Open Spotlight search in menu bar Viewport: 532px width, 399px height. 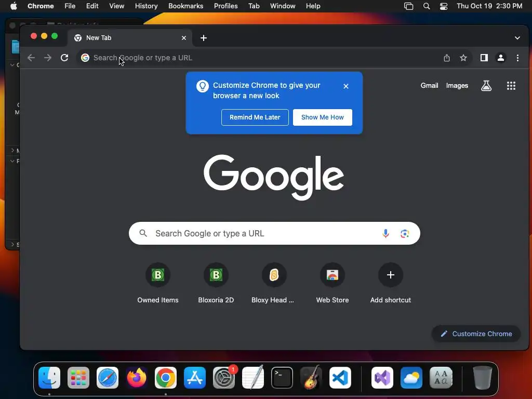427,6
